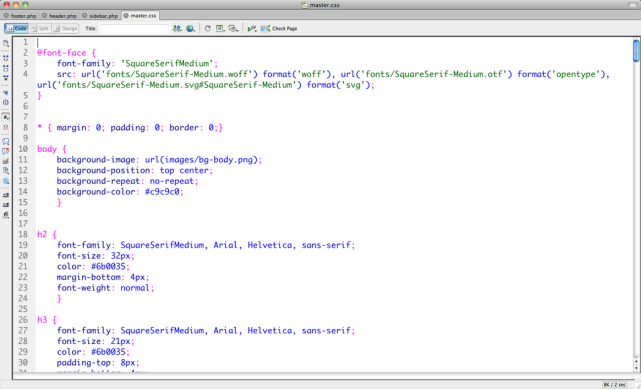This screenshot has width=641, height=389.
Task: Click '#6b0035' color value on line 21
Action: coord(108,266)
